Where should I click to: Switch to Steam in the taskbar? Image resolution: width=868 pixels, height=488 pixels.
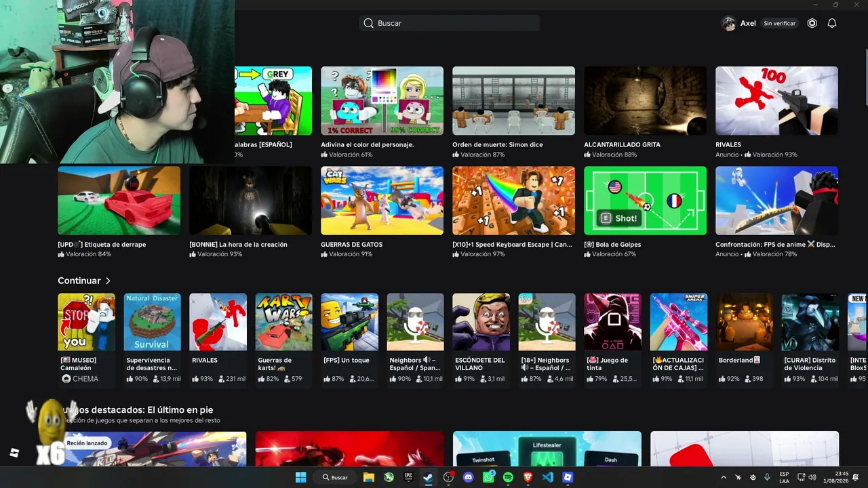[429, 477]
